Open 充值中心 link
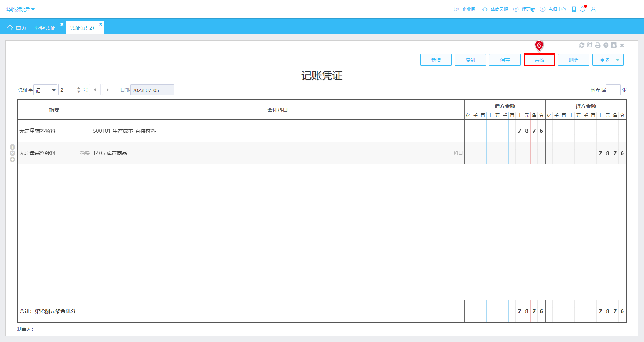The height and width of the screenshot is (342, 644). point(553,9)
